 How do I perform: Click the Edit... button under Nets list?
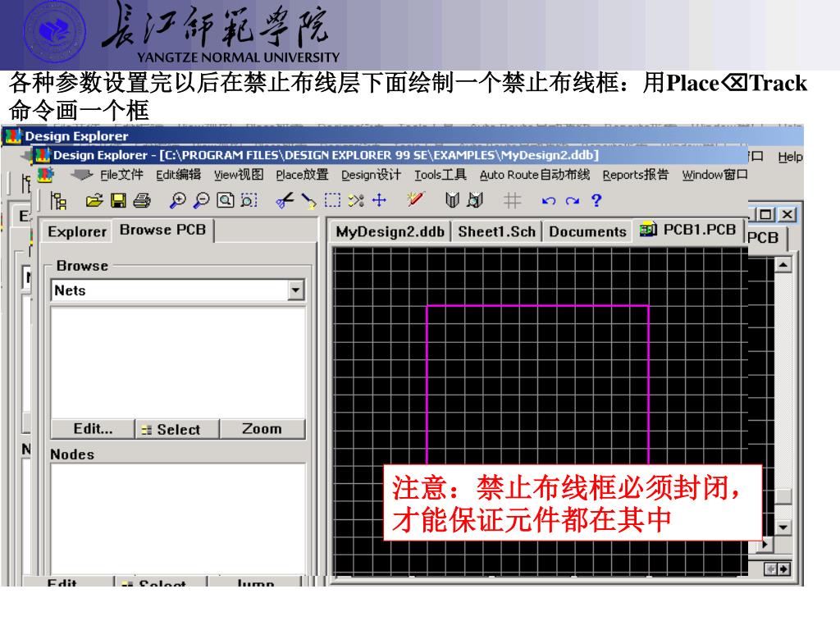(x=93, y=428)
